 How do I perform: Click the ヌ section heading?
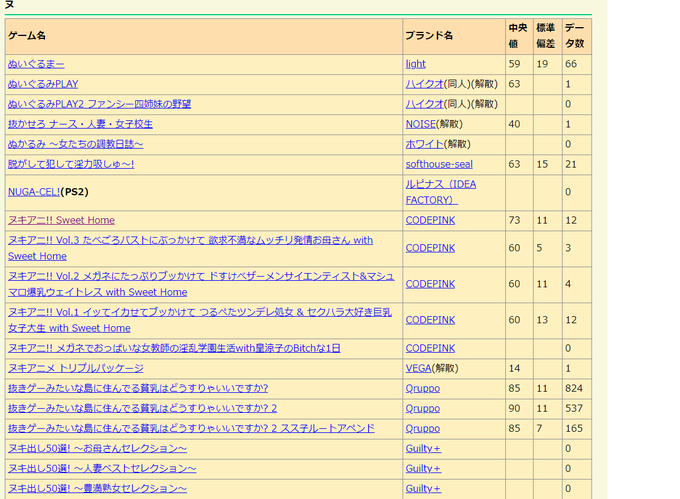pos(10,5)
